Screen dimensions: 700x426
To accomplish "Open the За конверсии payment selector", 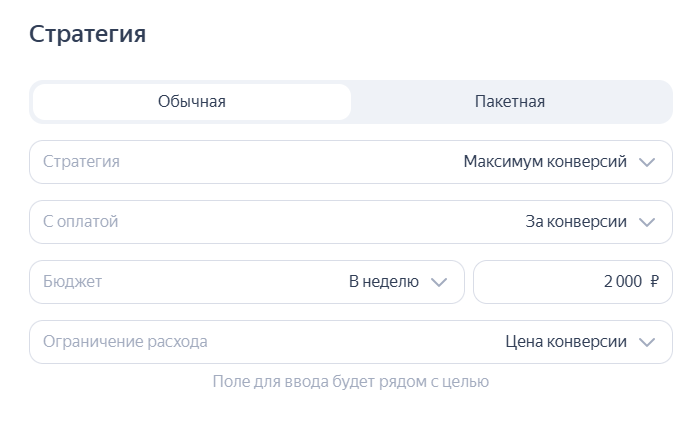I will (576, 222).
